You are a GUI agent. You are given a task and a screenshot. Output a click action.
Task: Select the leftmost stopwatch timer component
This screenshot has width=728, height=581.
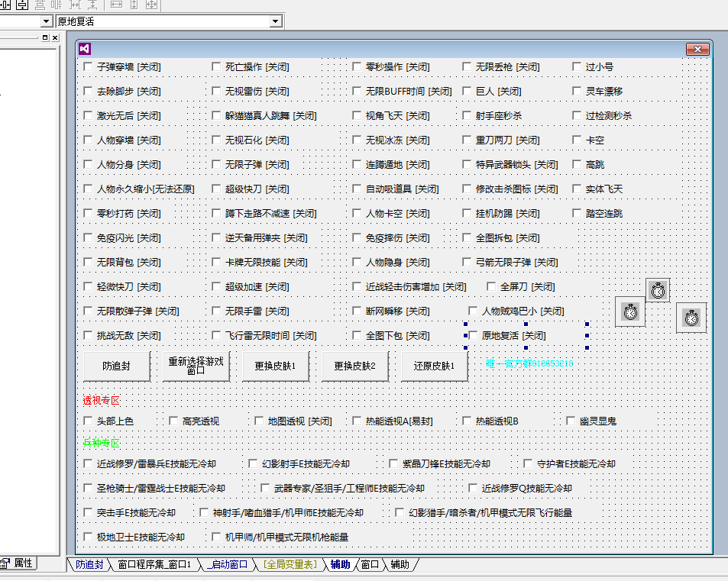click(x=629, y=311)
